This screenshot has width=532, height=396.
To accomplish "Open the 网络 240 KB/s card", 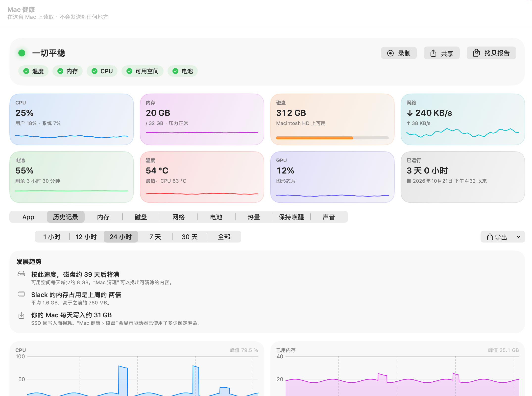I will coord(463,119).
